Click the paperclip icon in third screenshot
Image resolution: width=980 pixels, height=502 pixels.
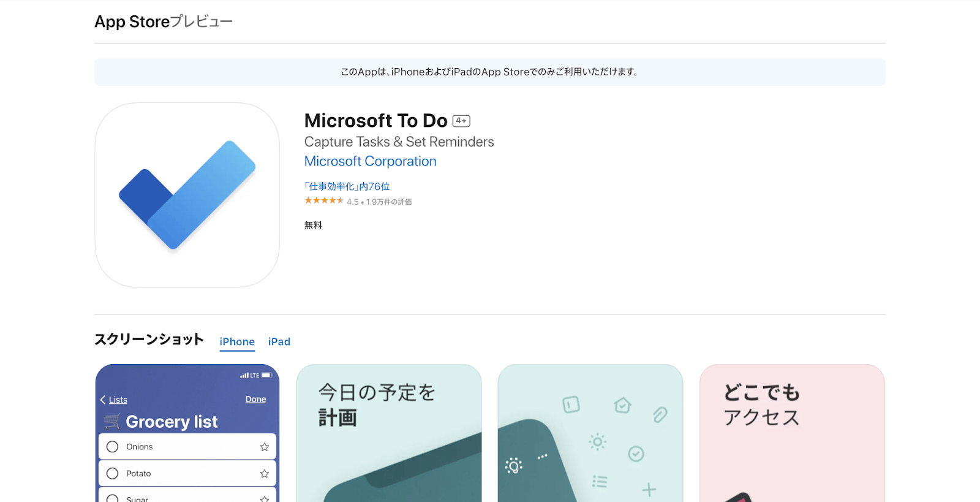click(660, 415)
